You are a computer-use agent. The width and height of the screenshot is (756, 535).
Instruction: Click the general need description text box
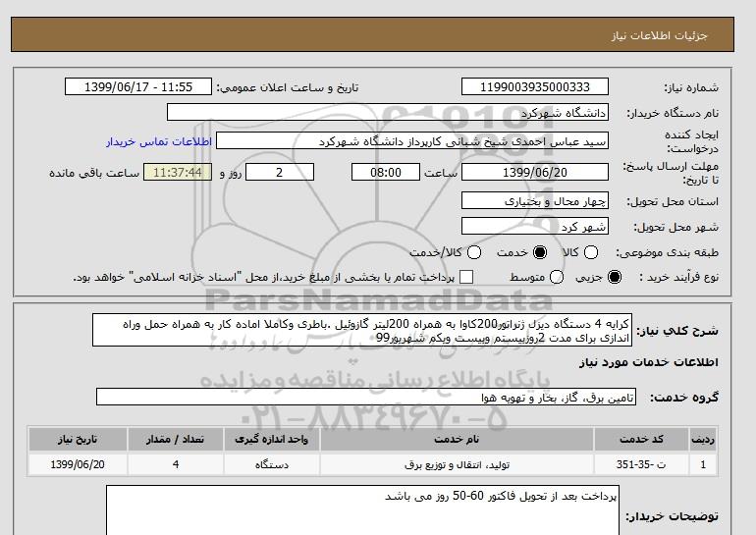click(362, 331)
